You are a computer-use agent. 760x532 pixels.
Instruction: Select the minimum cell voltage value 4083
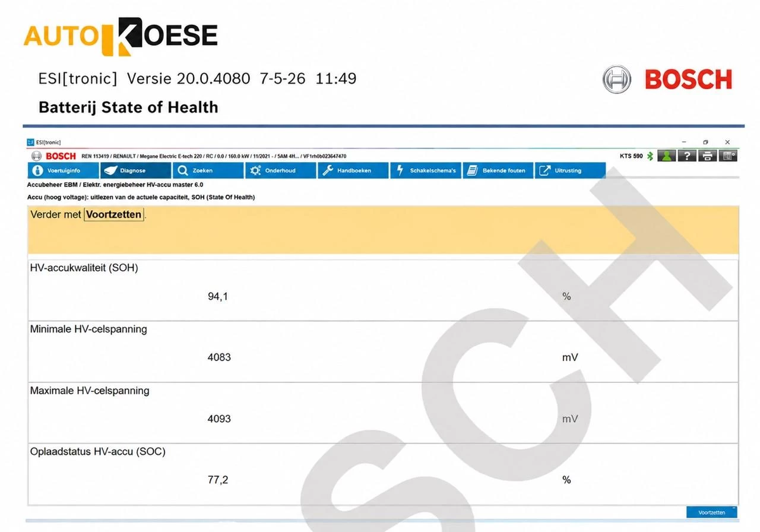click(219, 357)
